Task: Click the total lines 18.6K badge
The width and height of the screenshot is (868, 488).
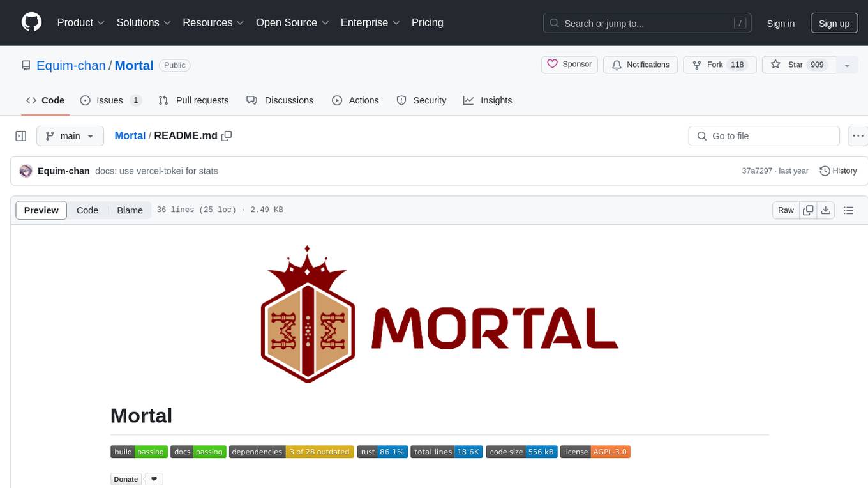Action: pyautogui.click(x=447, y=452)
